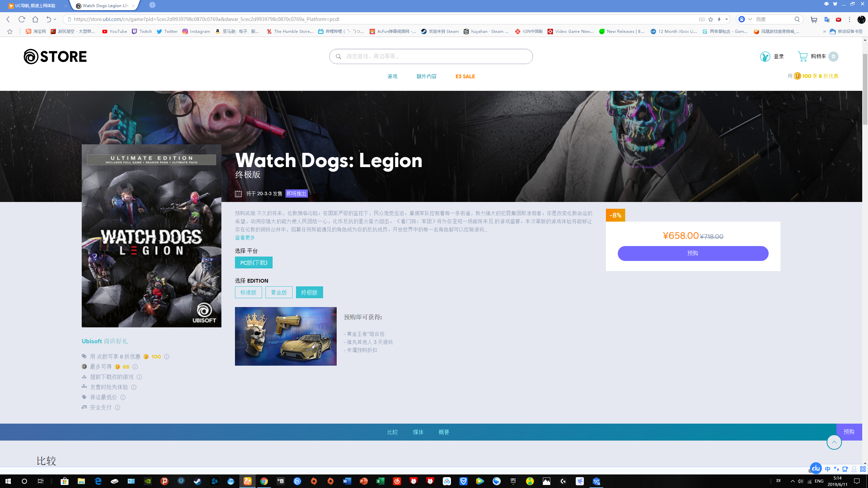Open Word from the taskbar

click(x=347, y=481)
